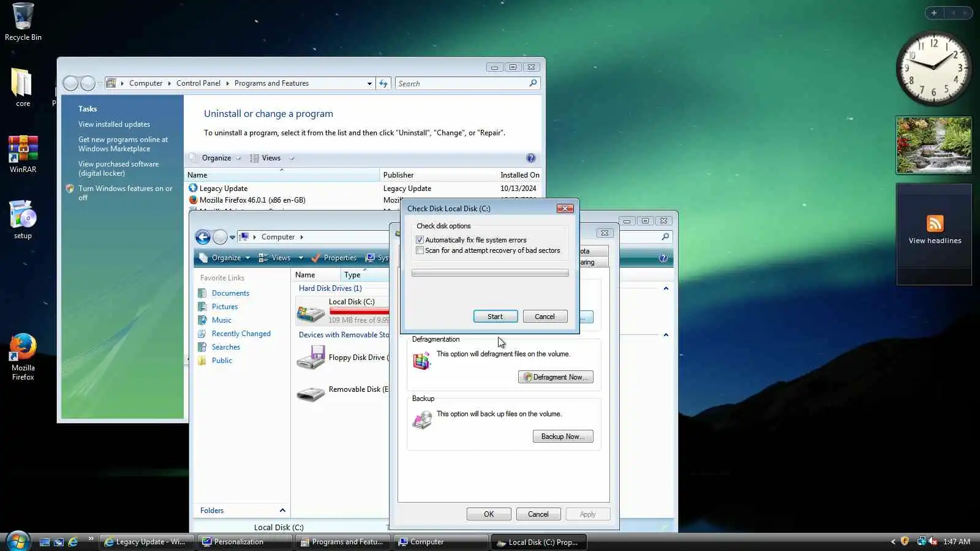The image size is (980, 551).
Task: Click the search magnifier in Programs and Features
Action: pos(533,83)
